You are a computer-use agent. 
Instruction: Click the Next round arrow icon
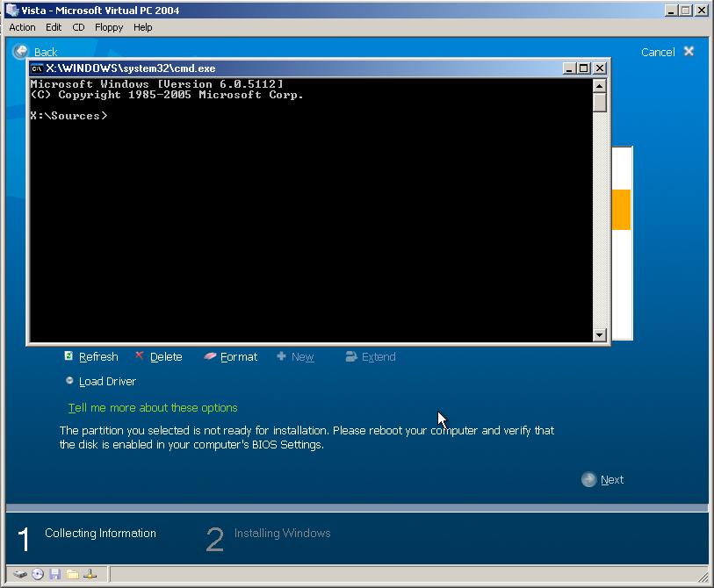(588, 479)
